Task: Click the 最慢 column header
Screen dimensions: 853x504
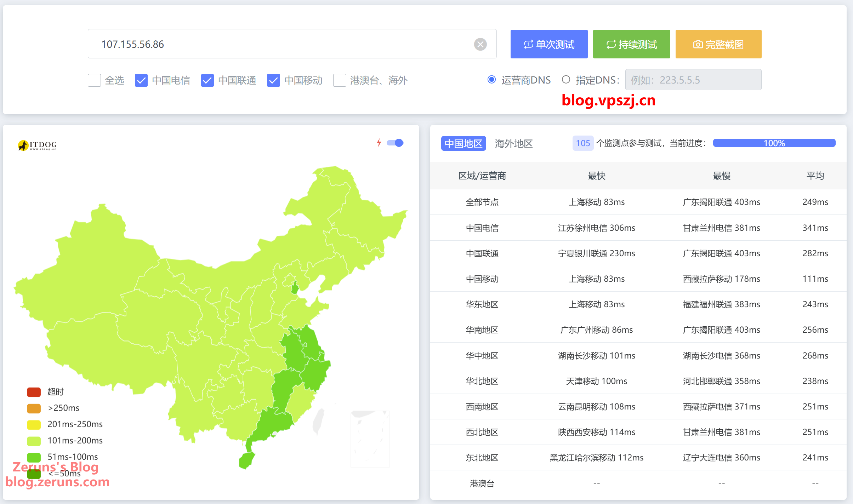Action: [x=722, y=176]
